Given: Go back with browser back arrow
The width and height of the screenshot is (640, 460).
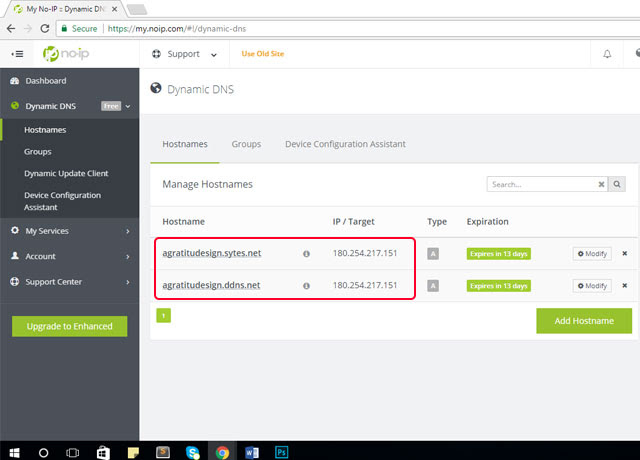Looking at the screenshot, I should coord(11,29).
